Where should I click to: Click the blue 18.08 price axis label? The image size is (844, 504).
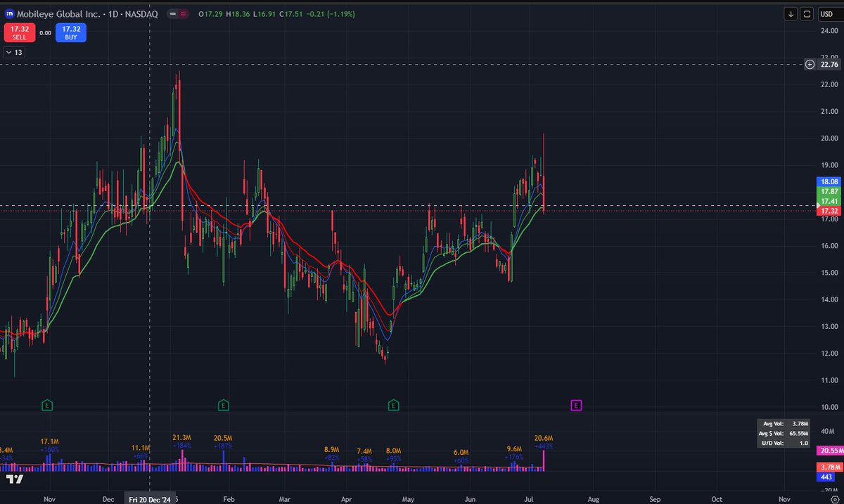tap(829, 181)
